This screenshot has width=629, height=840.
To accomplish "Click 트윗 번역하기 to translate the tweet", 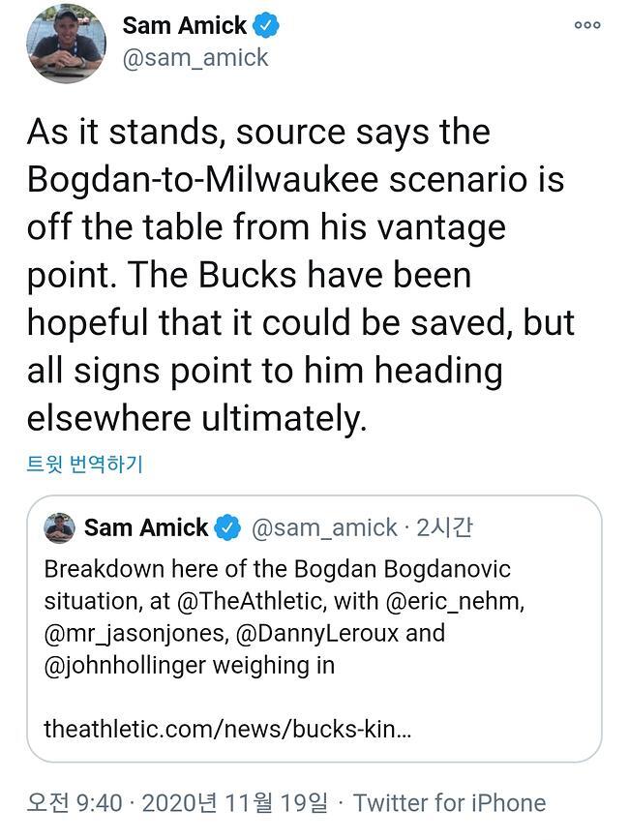I will pyautogui.click(x=85, y=465).
